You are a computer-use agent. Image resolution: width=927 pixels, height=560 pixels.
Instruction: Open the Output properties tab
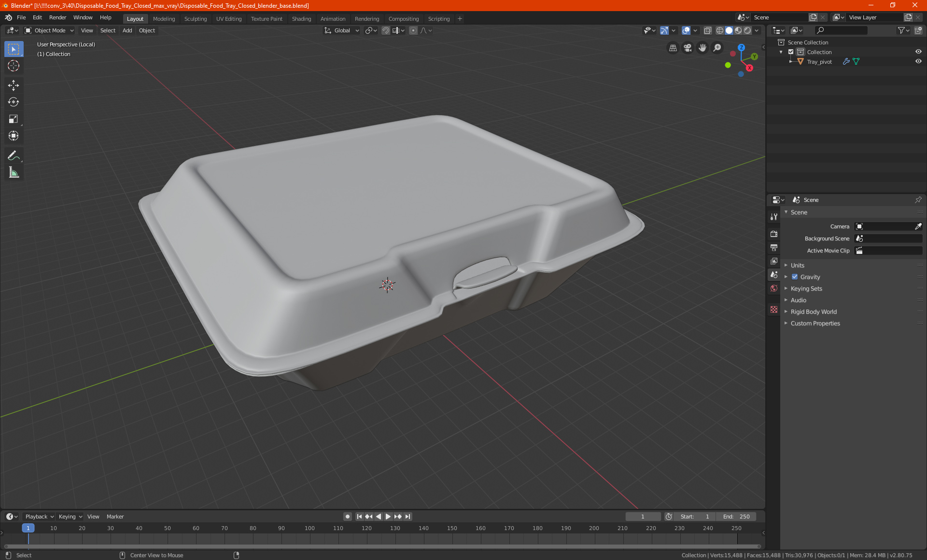pyautogui.click(x=774, y=247)
